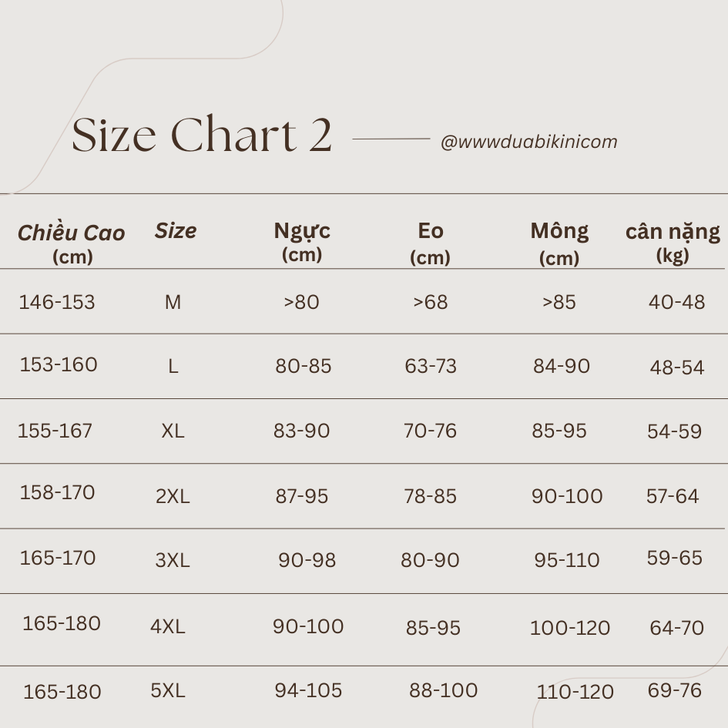Click the 146-153 height value
The width and height of the screenshot is (728, 728).
pos(57,302)
